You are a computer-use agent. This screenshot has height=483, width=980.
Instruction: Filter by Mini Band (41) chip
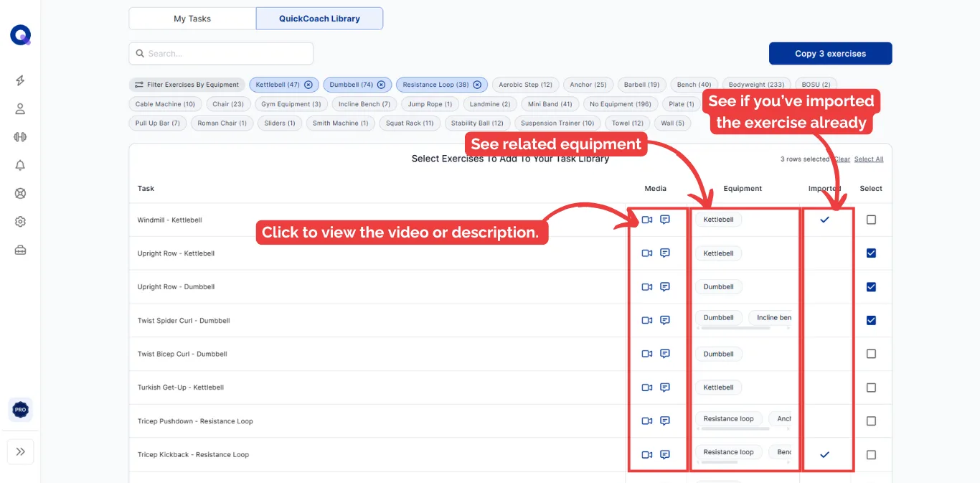pyautogui.click(x=550, y=104)
